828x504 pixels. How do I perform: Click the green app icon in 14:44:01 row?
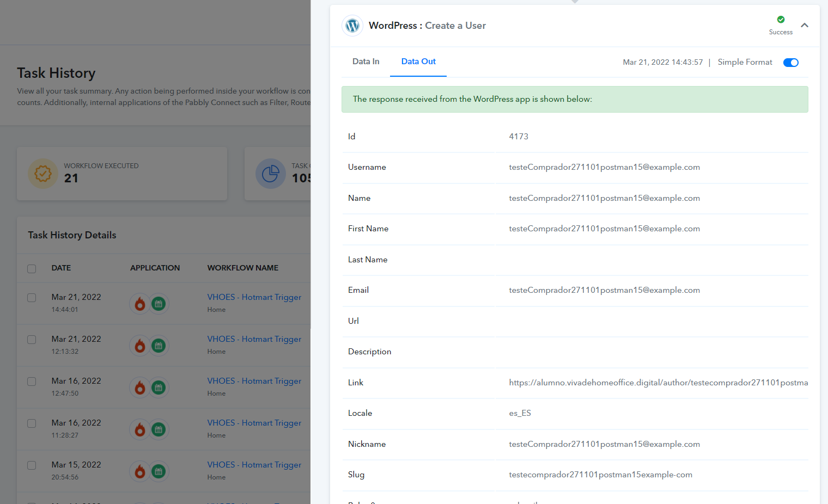click(159, 304)
